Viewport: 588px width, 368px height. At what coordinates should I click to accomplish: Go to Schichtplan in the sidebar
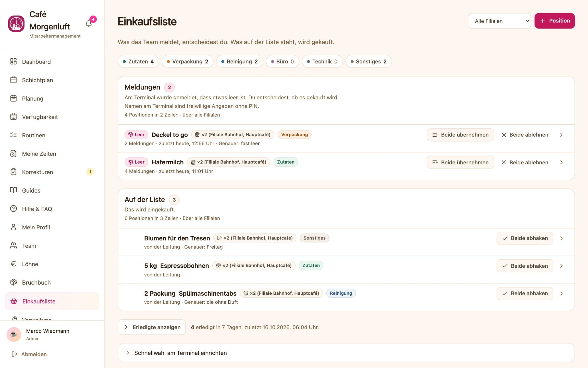pos(52,80)
